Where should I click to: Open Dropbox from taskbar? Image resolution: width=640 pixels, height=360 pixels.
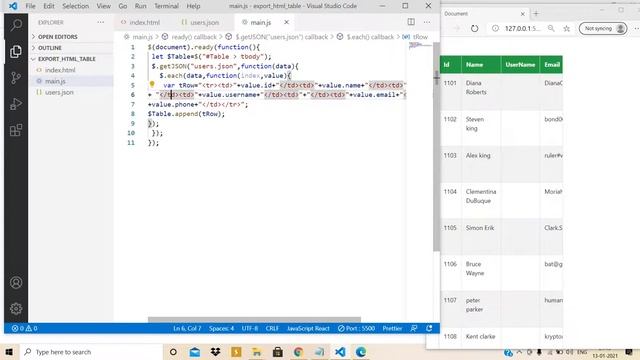[216, 352]
